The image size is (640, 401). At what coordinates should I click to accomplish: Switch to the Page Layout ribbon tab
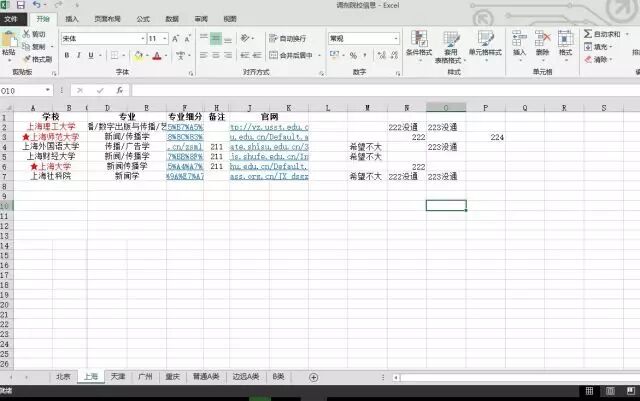click(107, 19)
